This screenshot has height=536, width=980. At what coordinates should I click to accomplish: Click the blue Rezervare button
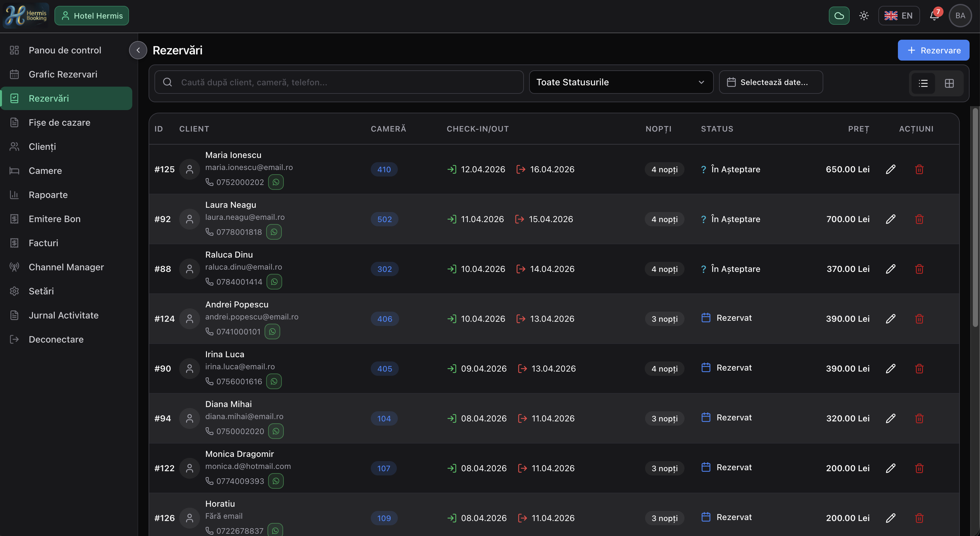tap(933, 50)
